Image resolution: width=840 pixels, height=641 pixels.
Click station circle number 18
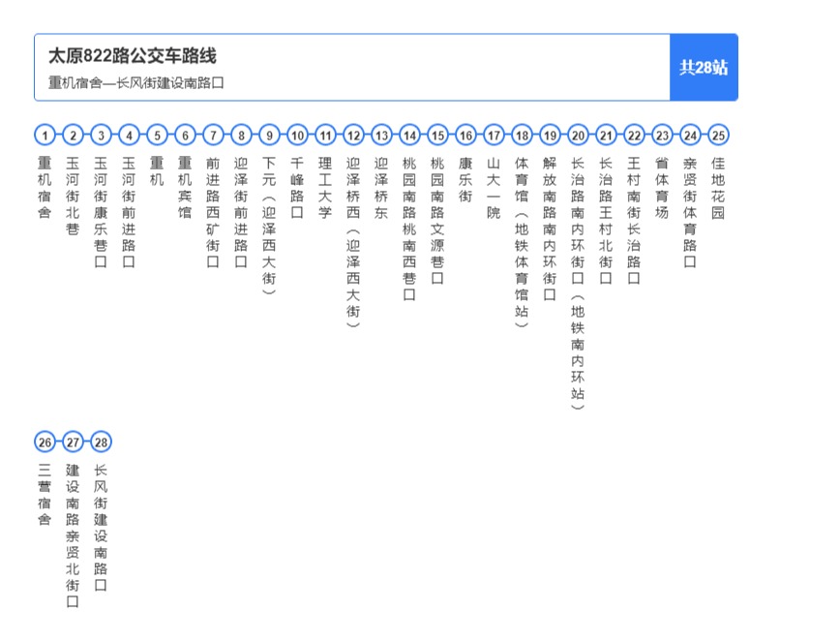pos(522,135)
